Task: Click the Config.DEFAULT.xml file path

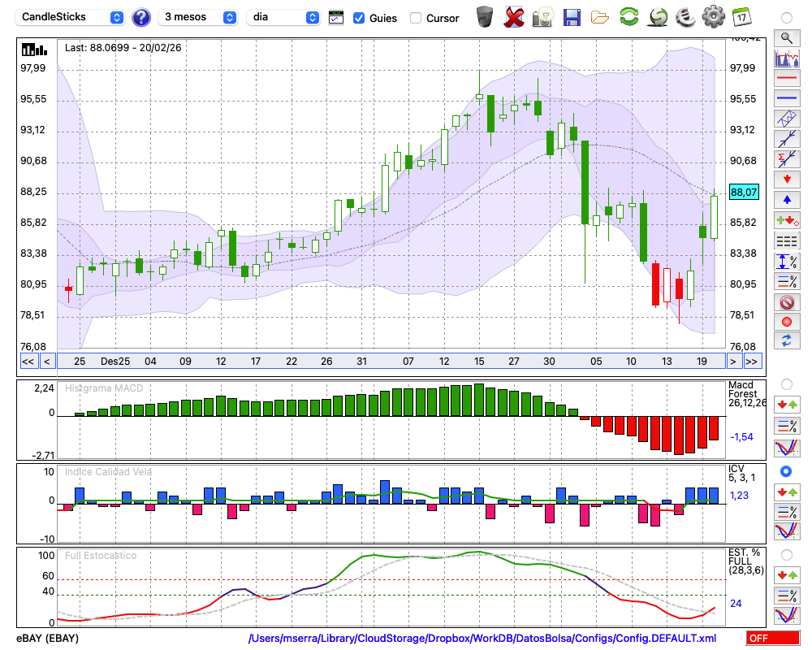Action: [x=482, y=638]
